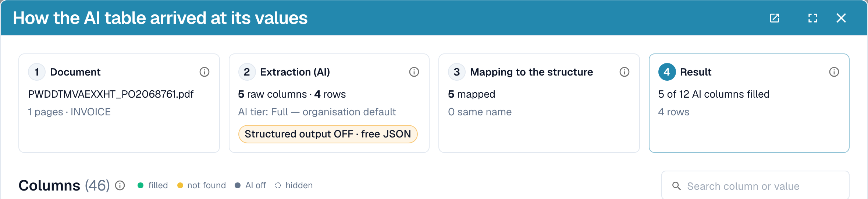Click the Extraction (AI) title
This screenshot has width=868, height=199.
coord(295,72)
